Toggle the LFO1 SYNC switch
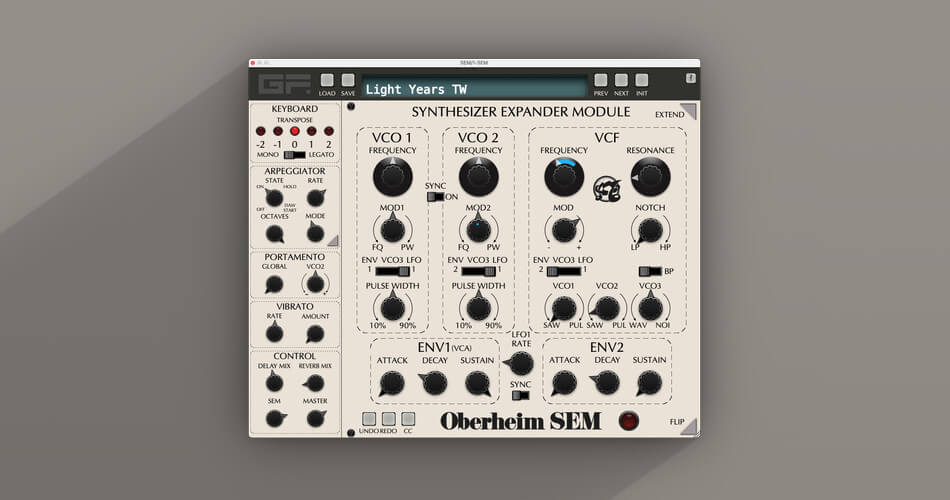 (520, 396)
